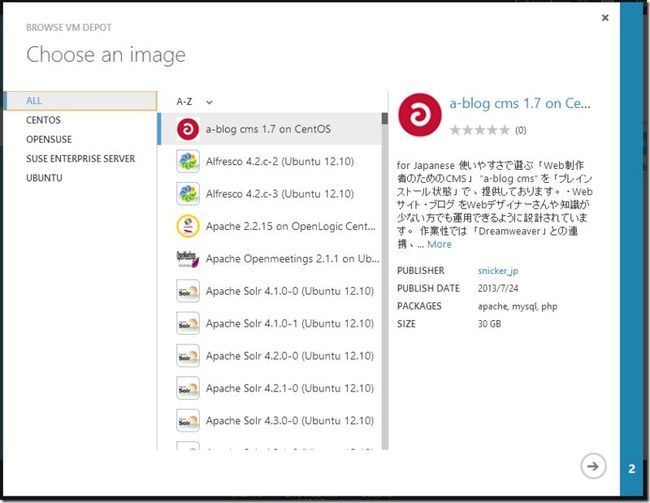Click the Alfresco 4.2.c-2 icon
650x503 pixels.
188,161
